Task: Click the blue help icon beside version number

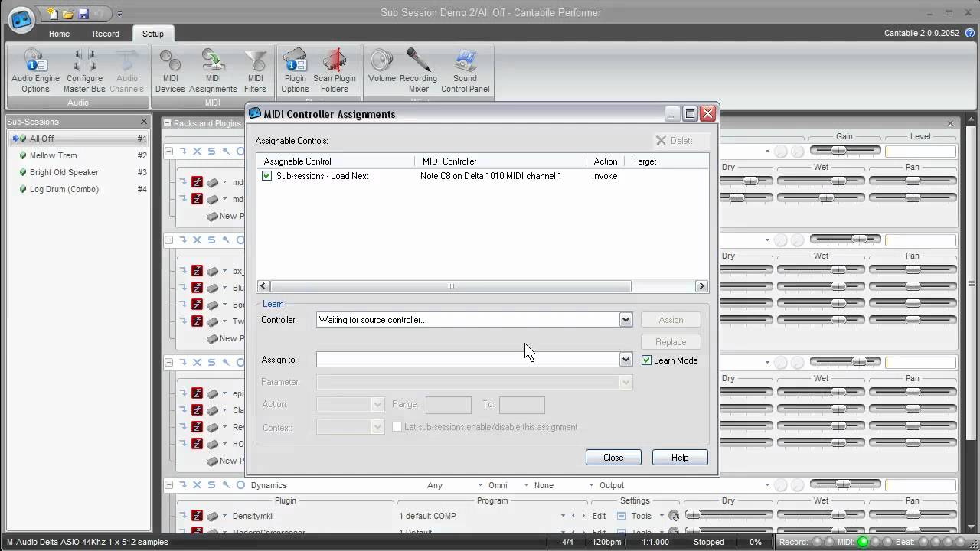Action: pos(969,33)
